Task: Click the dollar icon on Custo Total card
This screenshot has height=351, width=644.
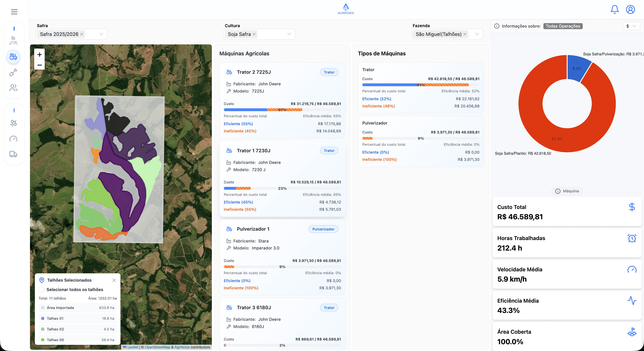Action: [632, 207]
